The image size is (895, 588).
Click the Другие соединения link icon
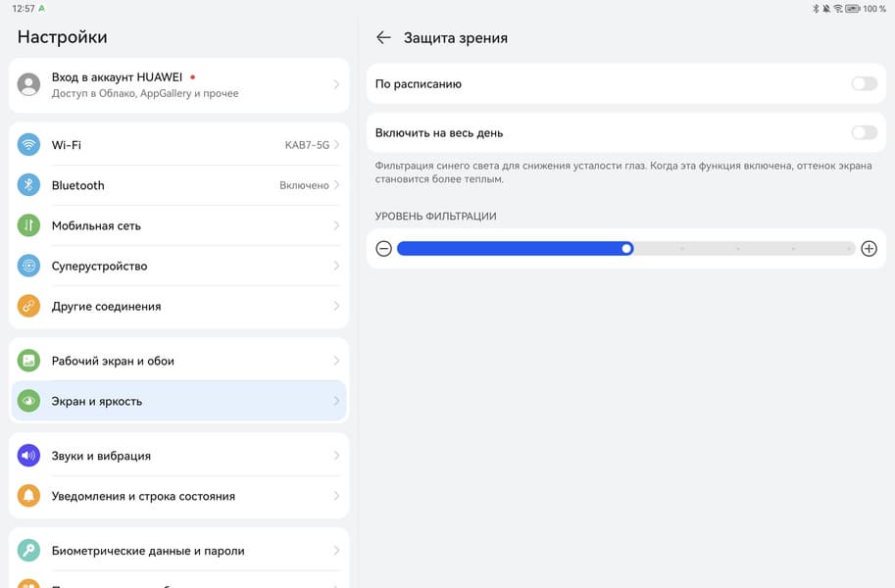(29, 306)
